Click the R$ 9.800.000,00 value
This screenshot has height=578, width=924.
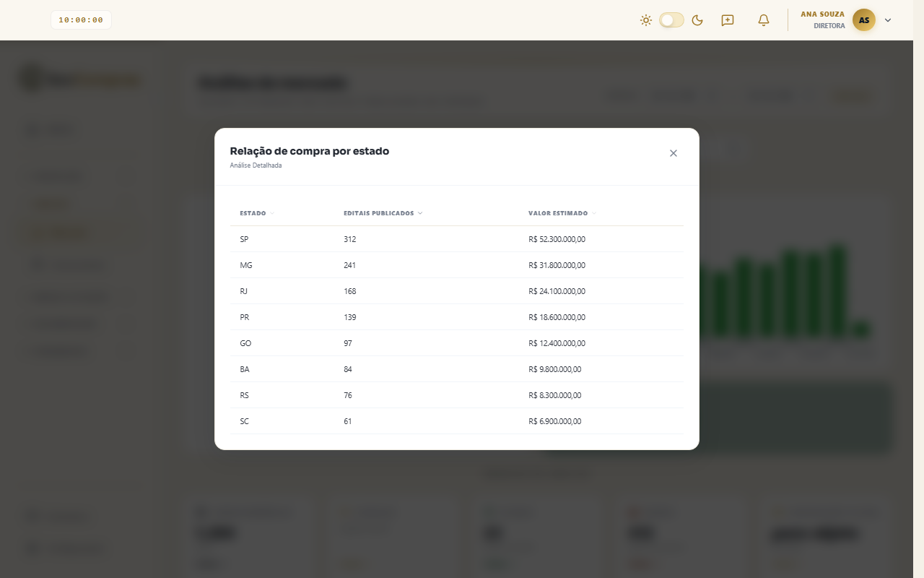[x=555, y=369]
